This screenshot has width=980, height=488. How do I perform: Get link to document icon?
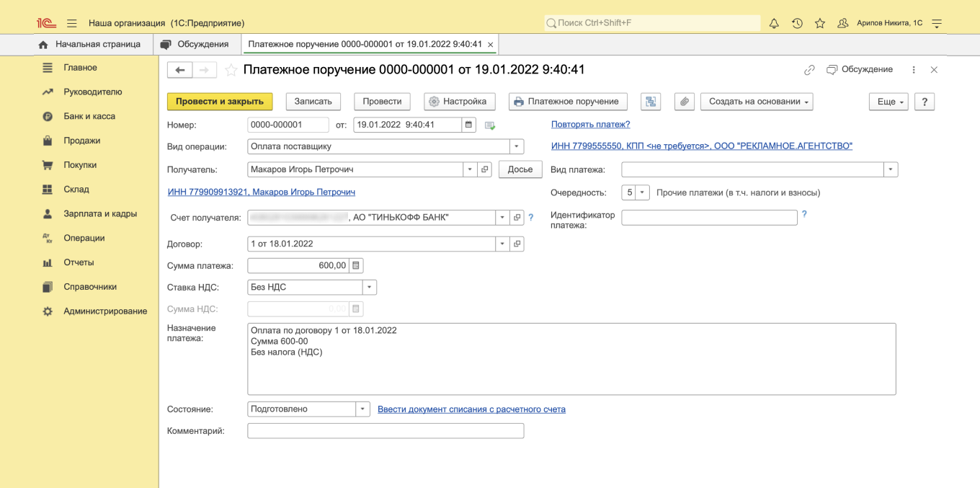tap(809, 70)
